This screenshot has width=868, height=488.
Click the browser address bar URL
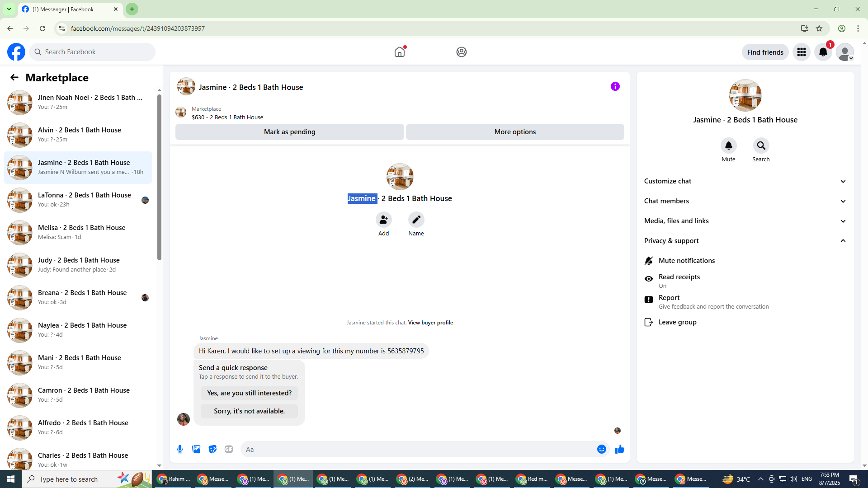[138, 28]
